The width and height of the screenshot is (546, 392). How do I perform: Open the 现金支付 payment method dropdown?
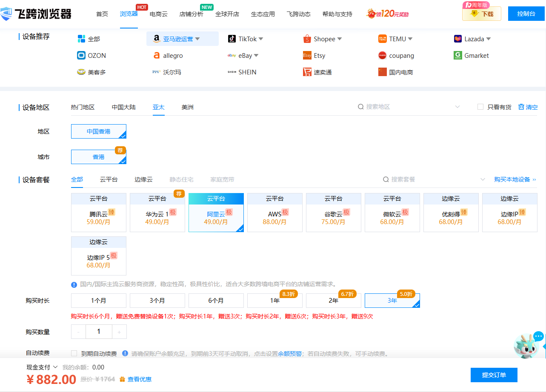(42, 367)
